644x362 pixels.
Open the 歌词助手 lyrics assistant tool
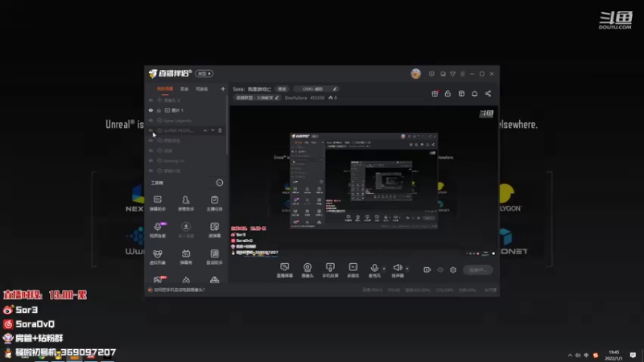pyautogui.click(x=214, y=257)
